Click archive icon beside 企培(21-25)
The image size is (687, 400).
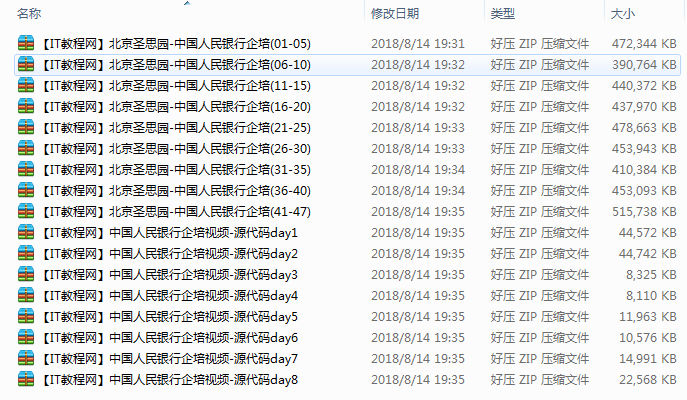coord(26,127)
